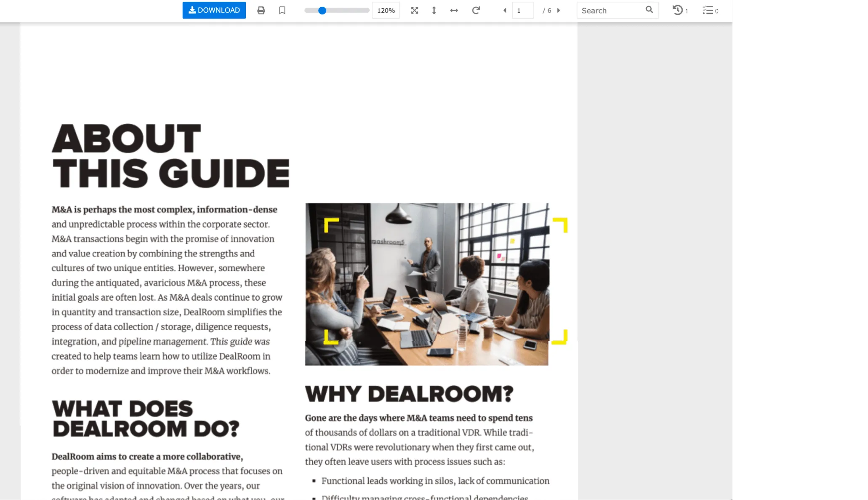Open the checklist annotations icon
The height and width of the screenshot is (500, 868).
708,10
